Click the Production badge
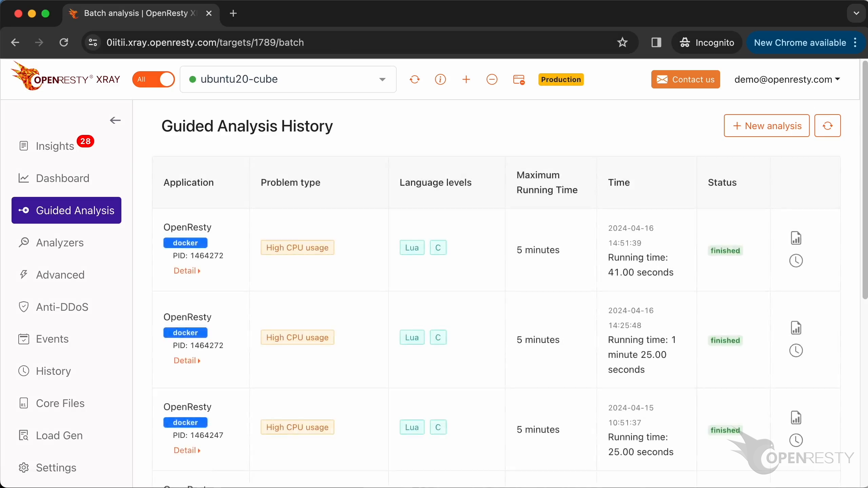Viewport: 868px width, 488px height. coord(561,79)
